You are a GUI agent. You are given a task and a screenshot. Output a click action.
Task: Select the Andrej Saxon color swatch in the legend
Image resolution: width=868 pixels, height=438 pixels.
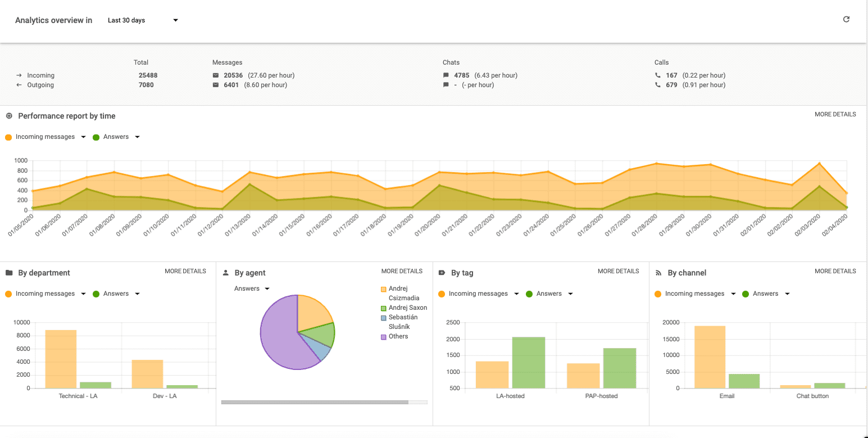(x=384, y=308)
